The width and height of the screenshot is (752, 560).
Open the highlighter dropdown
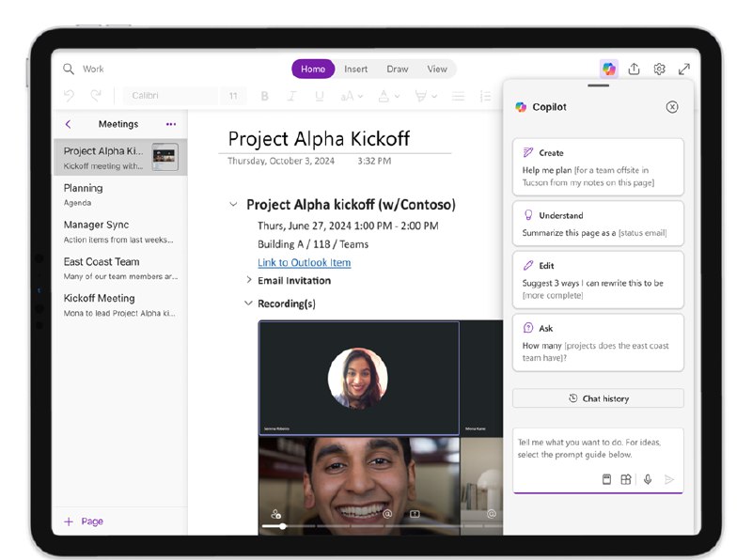[x=426, y=97]
